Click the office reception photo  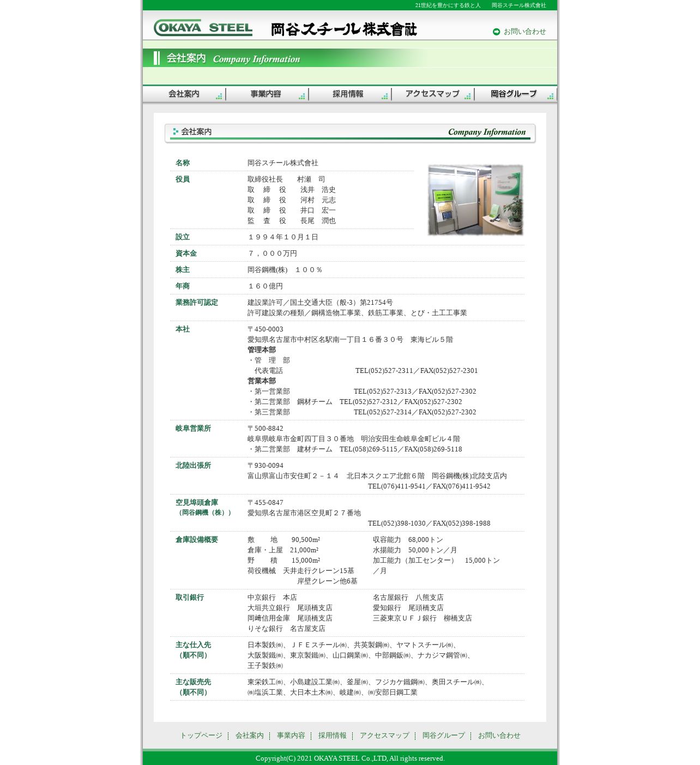475,200
